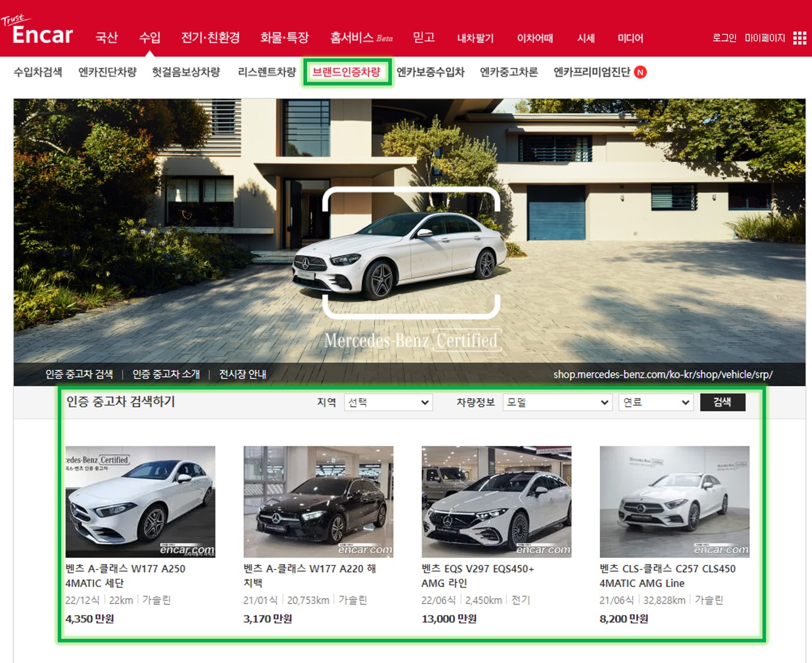Open the all-services grid menu icon
This screenshot has height=663, width=812.
[799, 38]
